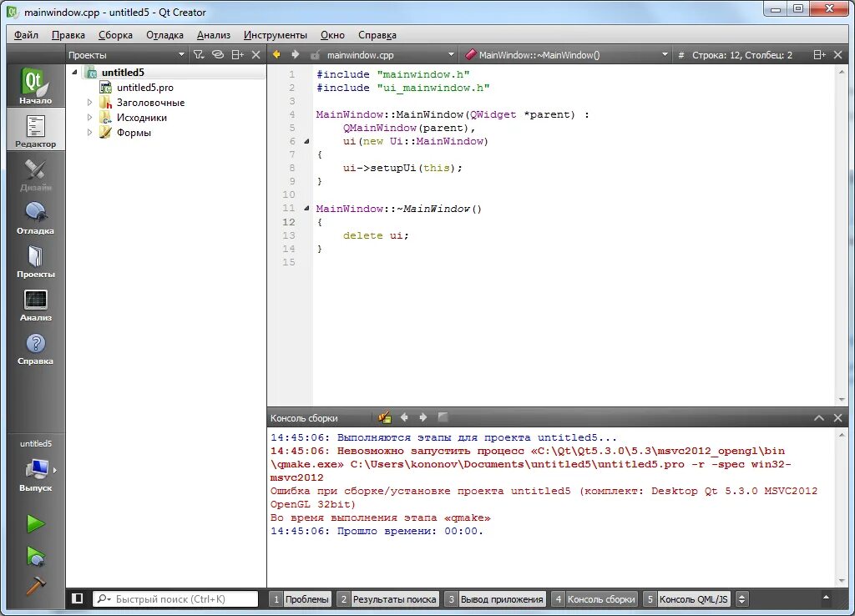Close the mainwindow.cpp editor document
855x616 pixels.
click(x=838, y=54)
